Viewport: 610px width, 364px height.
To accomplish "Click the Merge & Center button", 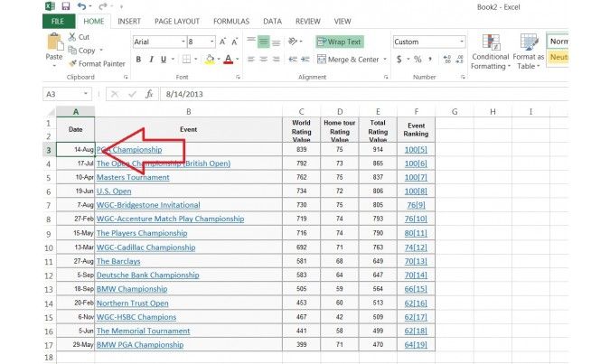I will (348, 59).
